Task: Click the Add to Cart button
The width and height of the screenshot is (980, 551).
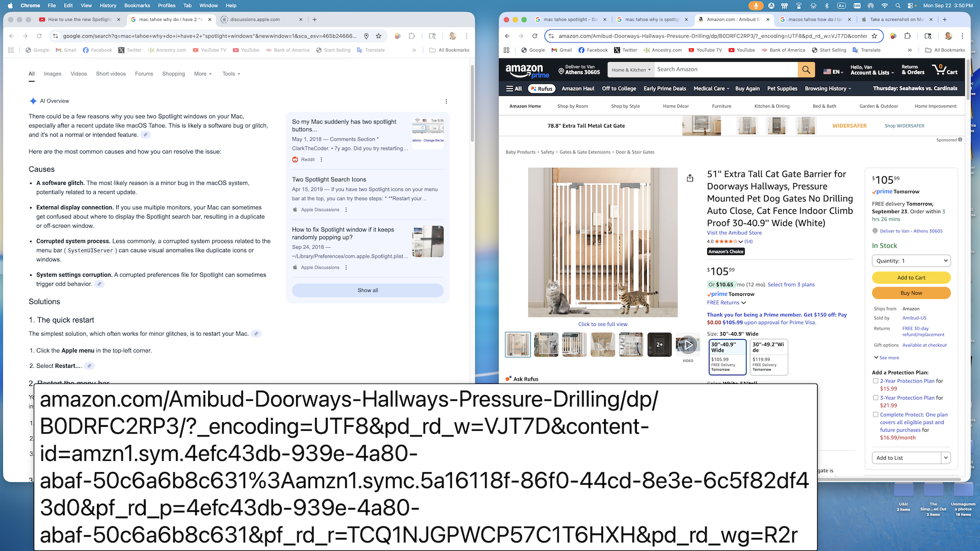Action: point(911,278)
